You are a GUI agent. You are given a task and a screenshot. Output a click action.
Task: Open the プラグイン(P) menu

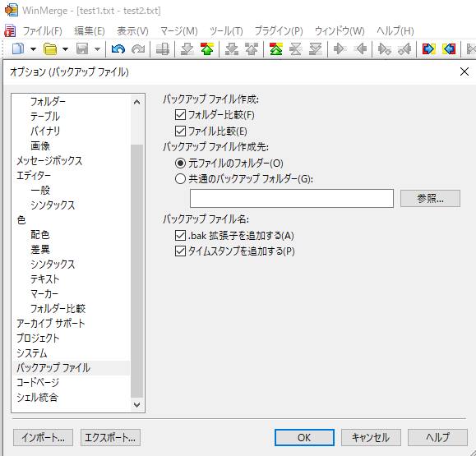pyautogui.click(x=279, y=31)
